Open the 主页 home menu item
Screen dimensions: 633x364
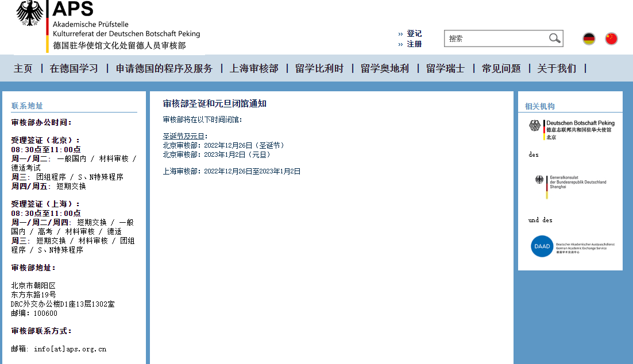tap(23, 68)
